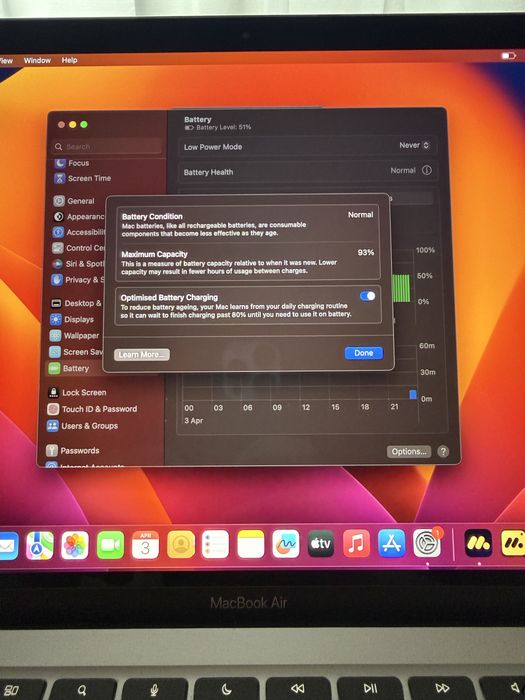Open Low Power Mode Never dropdown
The width and height of the screenshot is (525, 700).
point(414,146)
